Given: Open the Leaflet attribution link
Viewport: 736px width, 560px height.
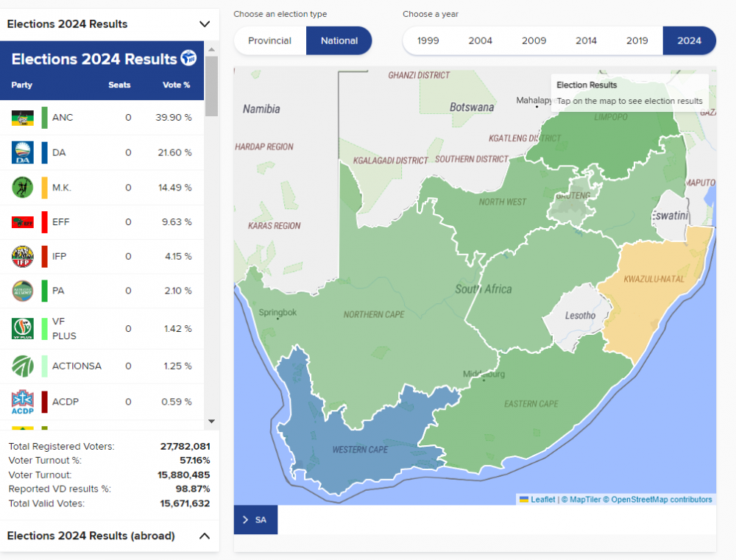Looking at the screenshot, I should click(538, 500).
